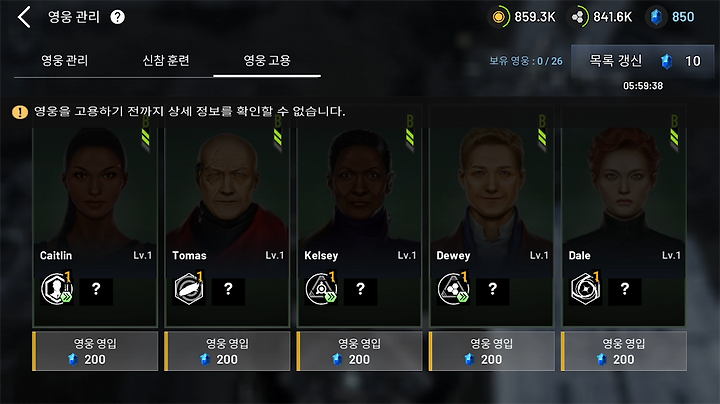The image size is (720, 404).
Task: View Dewey's triangle skill icon
Action: click(x=453, y=289)
